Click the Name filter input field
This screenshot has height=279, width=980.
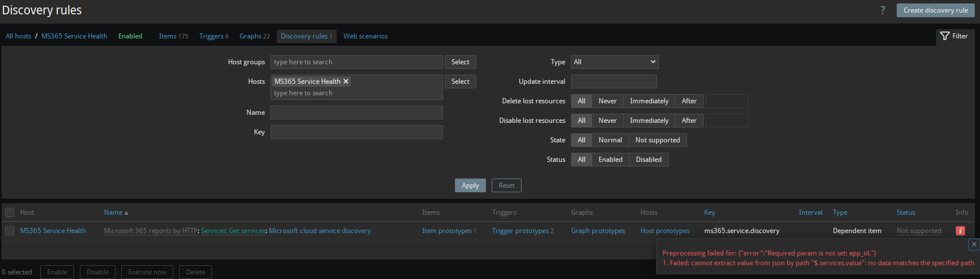click(356, 113)
